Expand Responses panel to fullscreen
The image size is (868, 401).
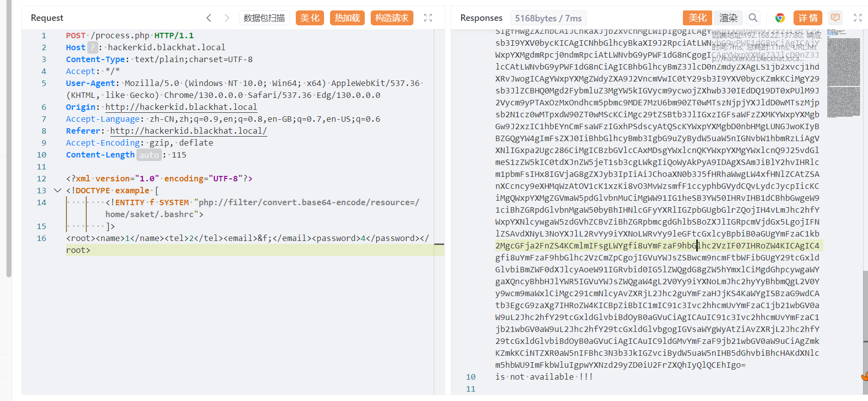coord(858,18)
